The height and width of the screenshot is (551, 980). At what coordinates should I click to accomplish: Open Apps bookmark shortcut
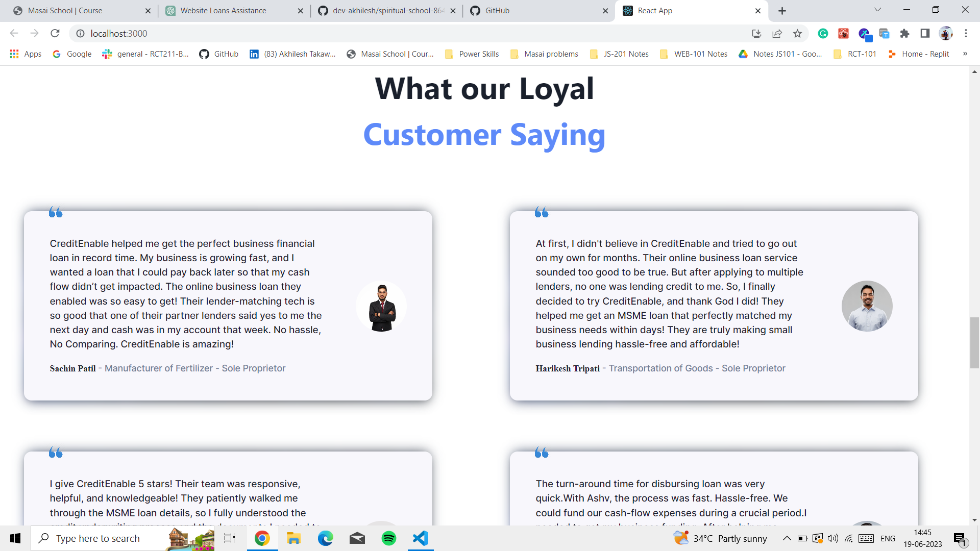[x=26, y=54]
